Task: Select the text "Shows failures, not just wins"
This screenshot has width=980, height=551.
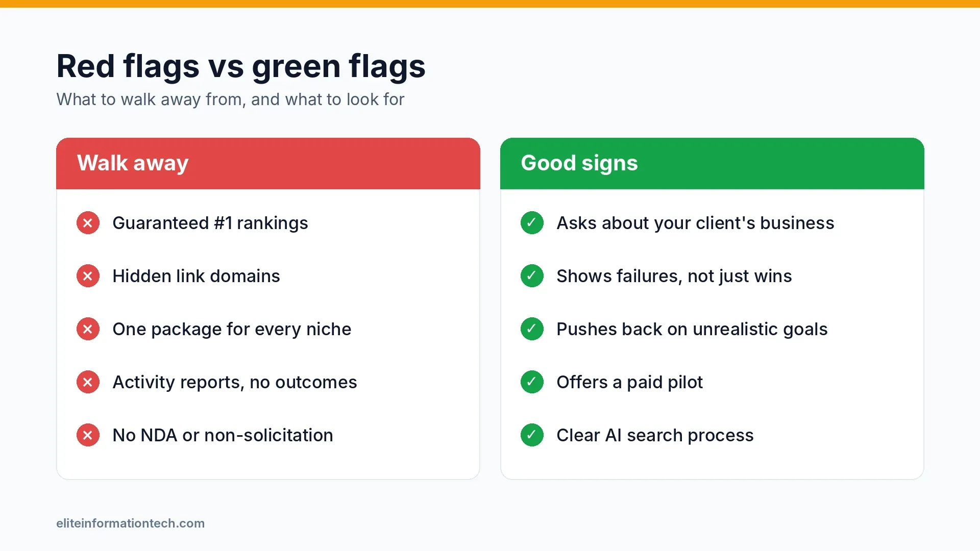Action: [674, 277]
